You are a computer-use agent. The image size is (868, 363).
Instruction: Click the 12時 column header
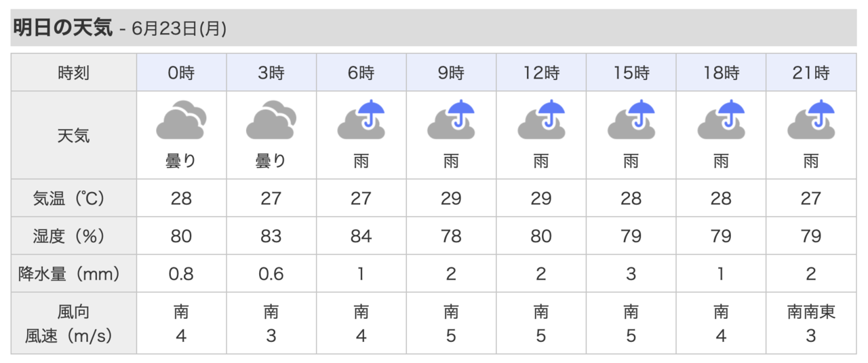click(x=541, y=73)
